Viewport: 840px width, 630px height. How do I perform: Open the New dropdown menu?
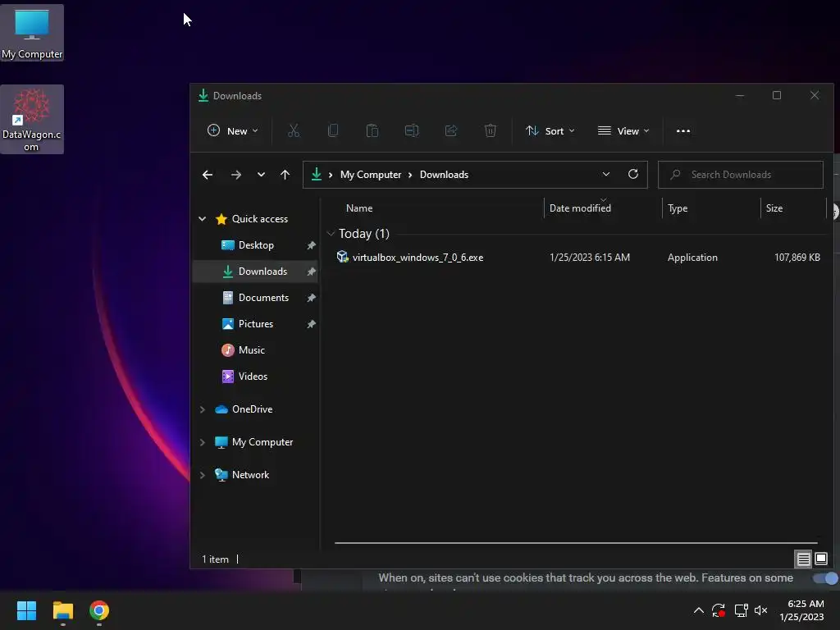[x=233, y=130]
